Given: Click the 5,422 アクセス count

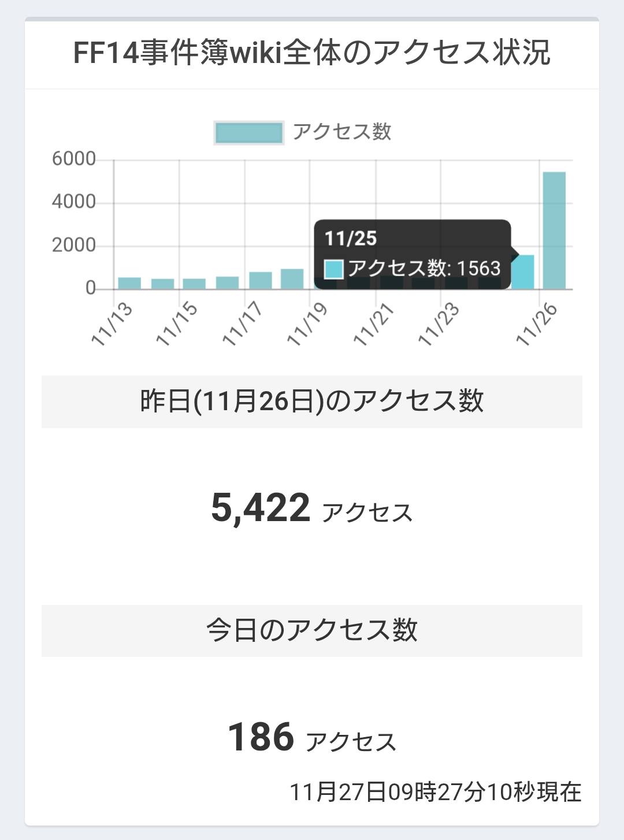Looking at the screenshot, I should 312,509.
